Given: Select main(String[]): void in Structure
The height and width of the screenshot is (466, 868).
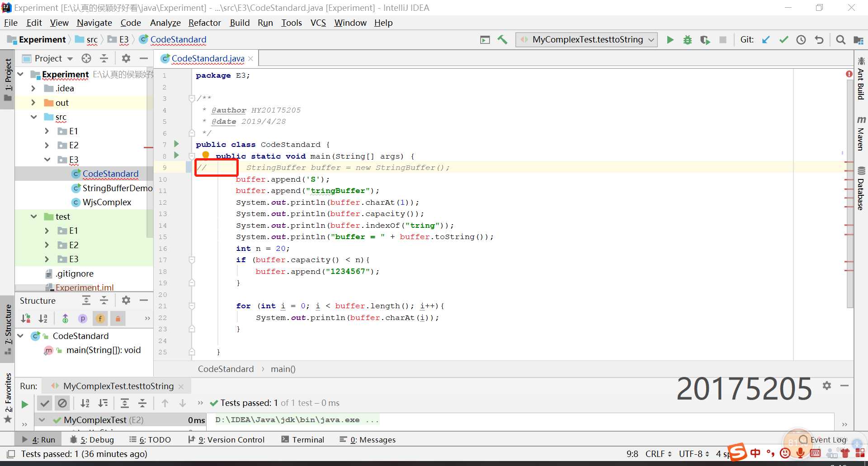Looking at the screenshot, I should [103, 350].
